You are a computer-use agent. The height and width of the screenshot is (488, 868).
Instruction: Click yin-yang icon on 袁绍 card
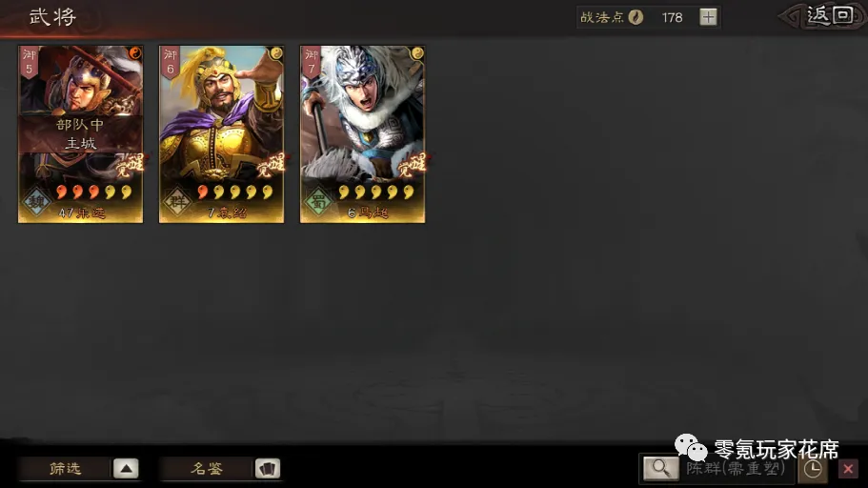point(275,53)
